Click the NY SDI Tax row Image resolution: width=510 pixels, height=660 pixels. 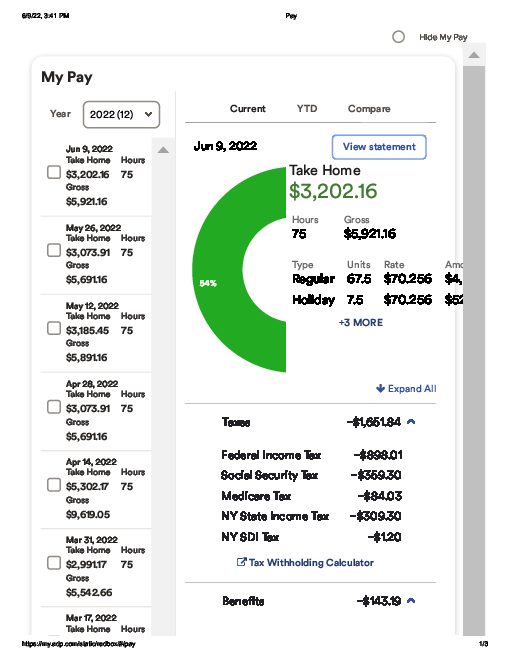point(311,537)
